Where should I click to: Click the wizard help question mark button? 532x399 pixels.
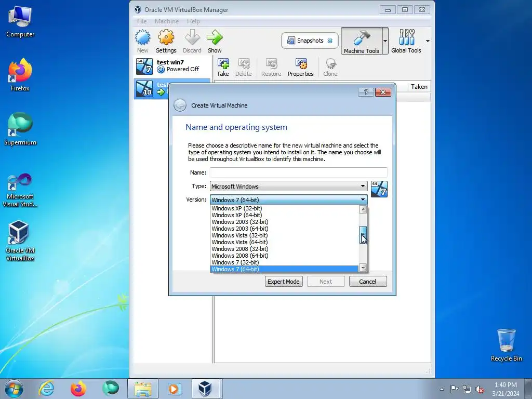366,92
